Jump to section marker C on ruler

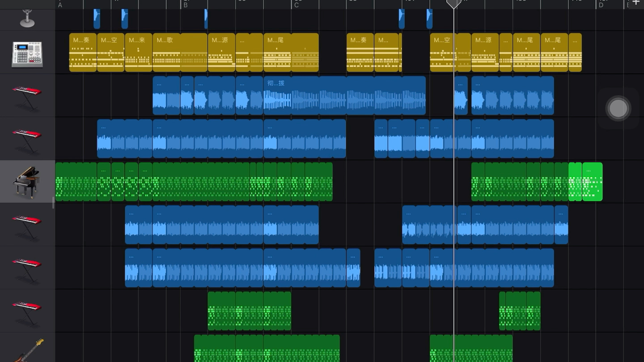click(297, 5)
